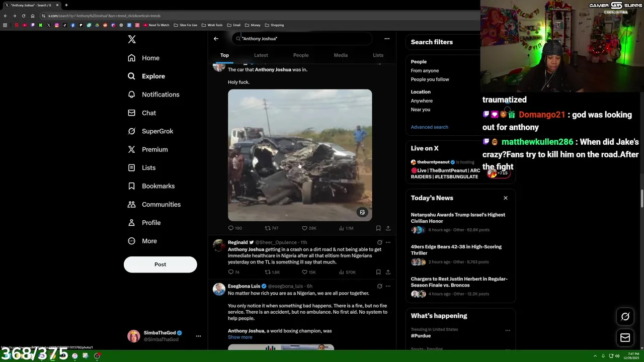The height and width of the screenshot is (362, 644).
Task: Click the X logo in the sidebar
Action: tap(132, 39)
